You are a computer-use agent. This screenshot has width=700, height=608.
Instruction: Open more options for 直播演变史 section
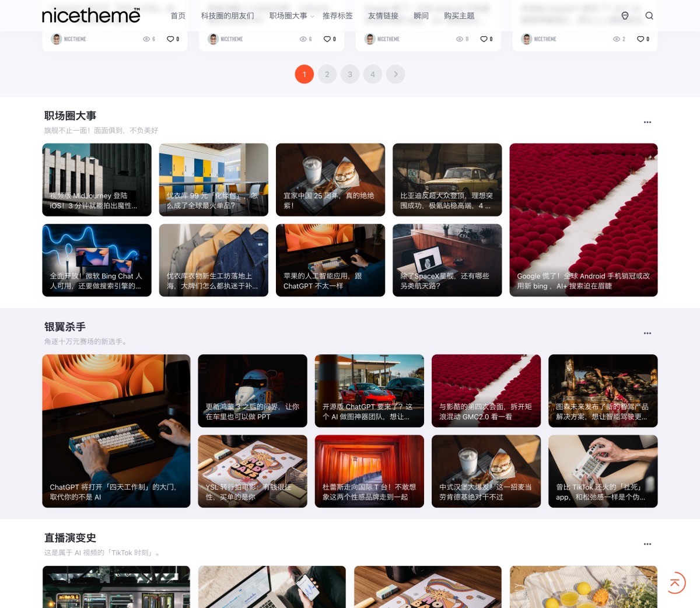click(x=647, y=544)
